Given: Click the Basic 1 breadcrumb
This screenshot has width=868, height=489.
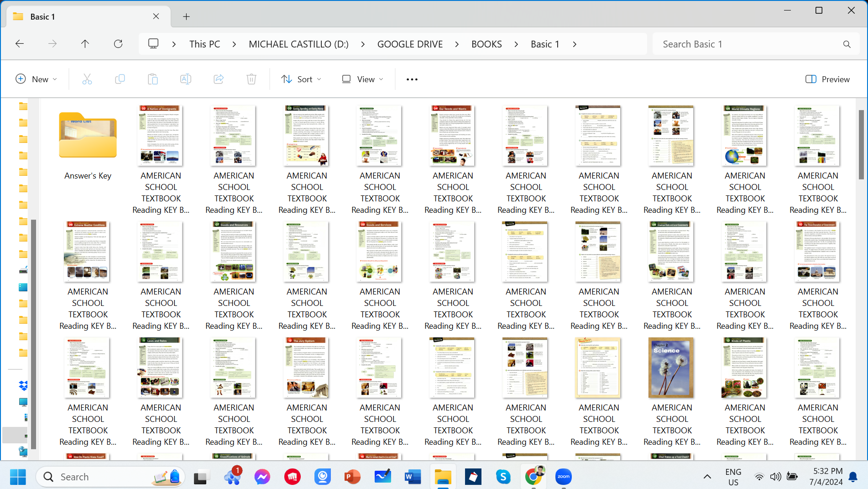Looking at the screenshot, I should point(545,44).
